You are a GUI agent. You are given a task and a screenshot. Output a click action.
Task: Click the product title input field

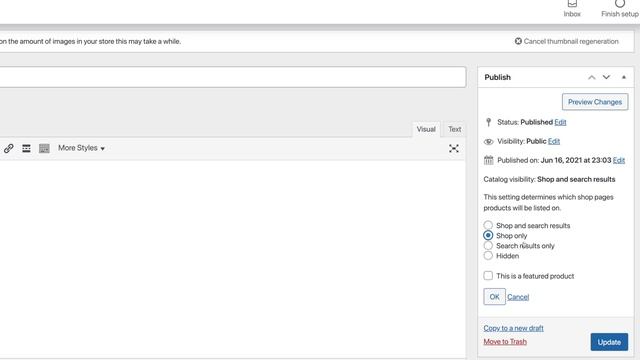233,77
